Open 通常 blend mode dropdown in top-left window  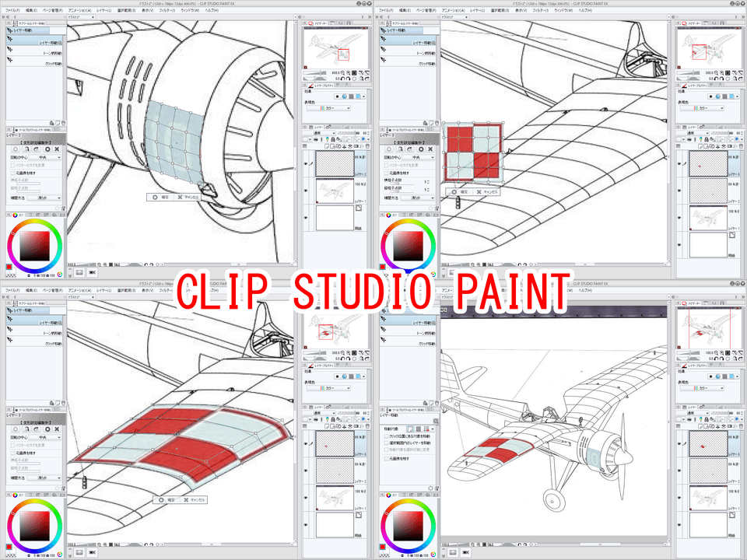click(319, 133)
